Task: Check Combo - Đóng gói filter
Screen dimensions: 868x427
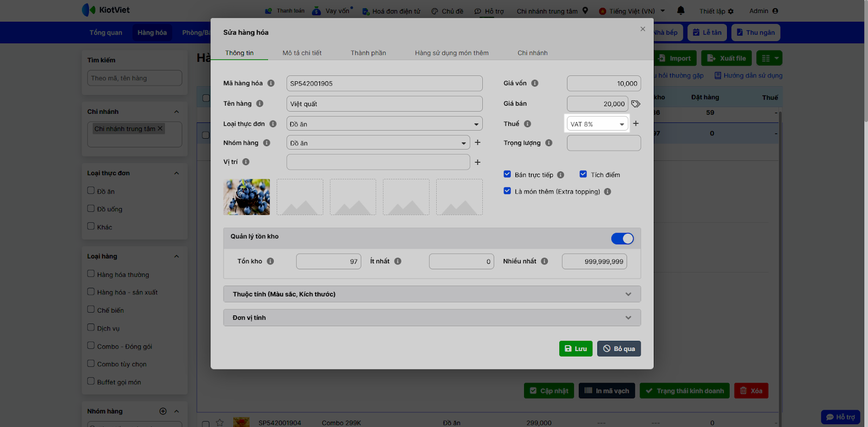Action: (x=91, y=346)
